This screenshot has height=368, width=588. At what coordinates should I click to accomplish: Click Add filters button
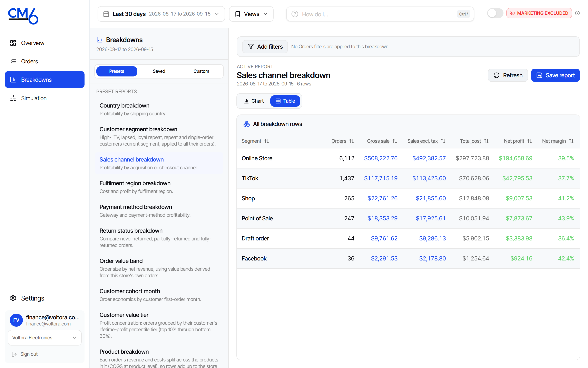tap(265, 46)
